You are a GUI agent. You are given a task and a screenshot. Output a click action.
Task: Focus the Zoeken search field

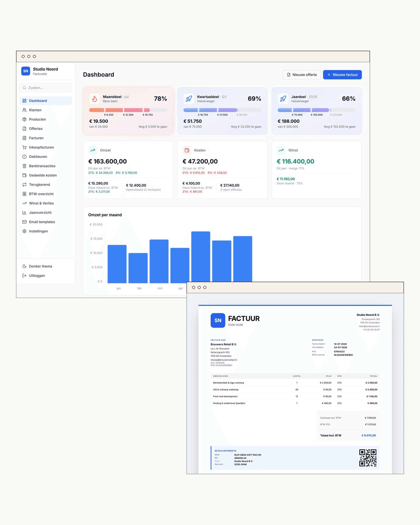45,88
